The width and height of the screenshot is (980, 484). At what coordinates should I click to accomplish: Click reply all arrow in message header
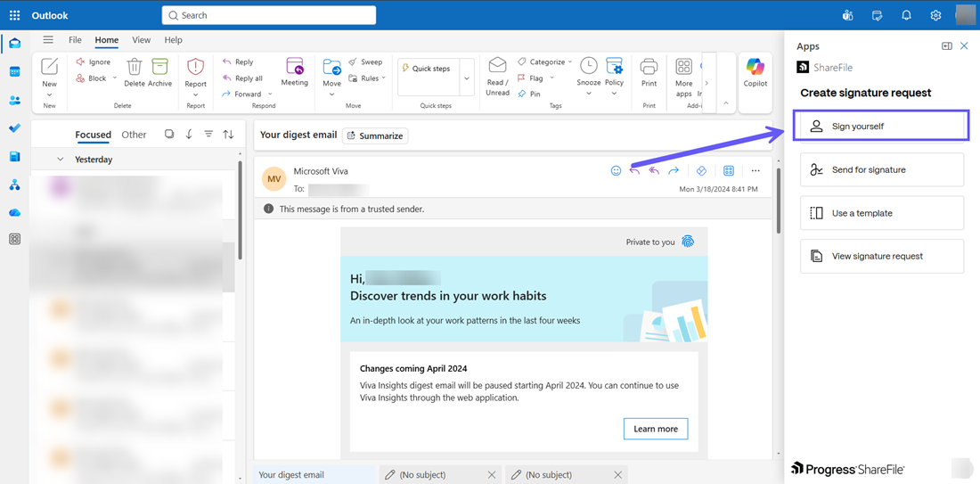(x=654, y=171)
